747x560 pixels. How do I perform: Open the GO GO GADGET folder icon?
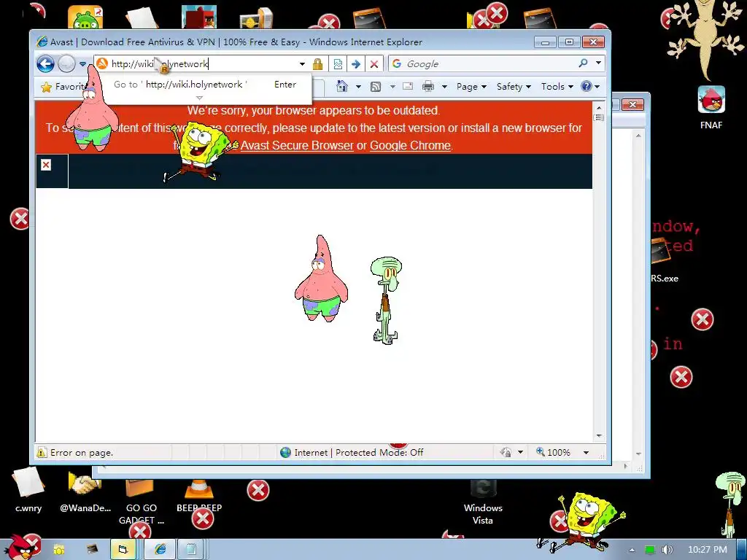141,502
